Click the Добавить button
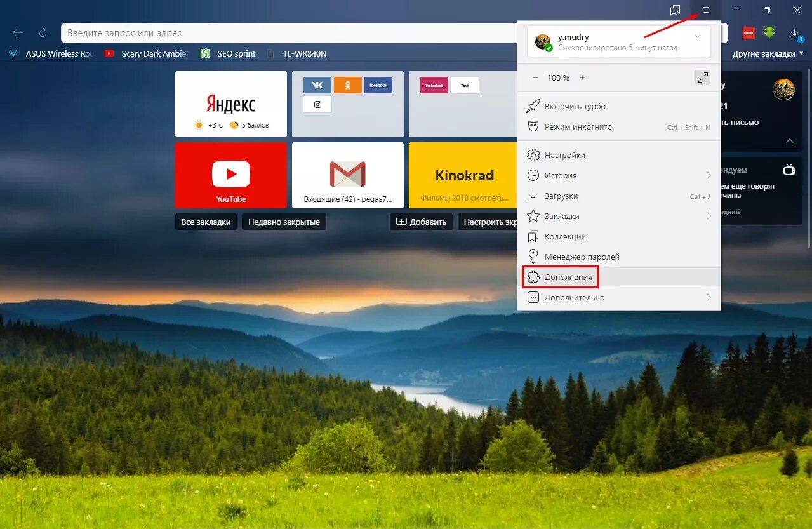The image size is (812, 529). [422, 222]
